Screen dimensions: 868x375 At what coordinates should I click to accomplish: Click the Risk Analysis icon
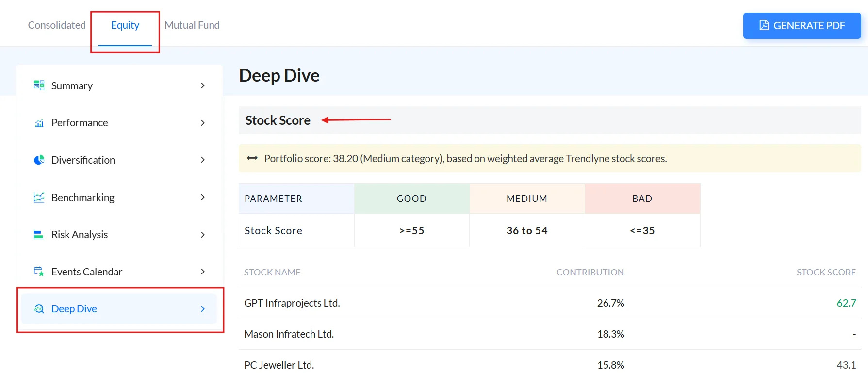(x=39, y=235)
